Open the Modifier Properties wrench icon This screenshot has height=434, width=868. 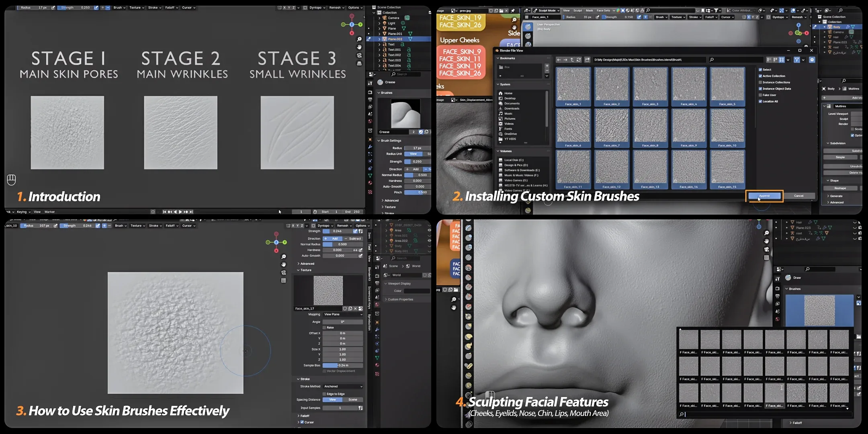point(370,147)
